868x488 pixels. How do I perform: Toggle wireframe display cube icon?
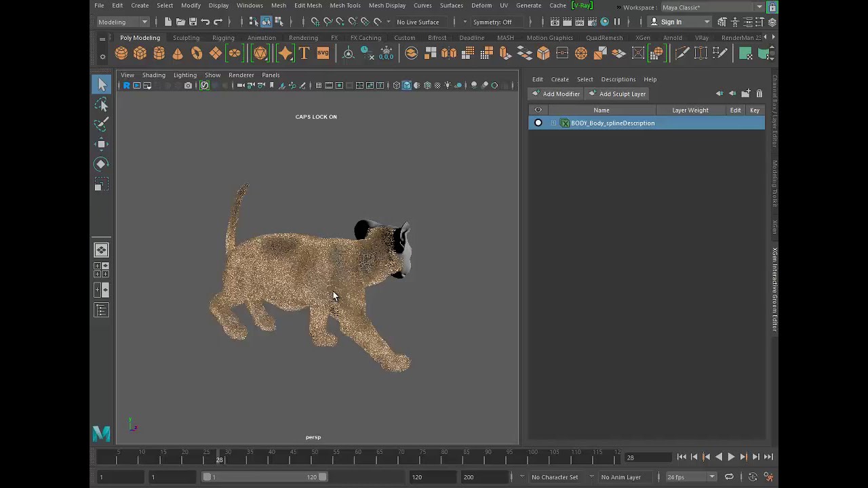397,85
